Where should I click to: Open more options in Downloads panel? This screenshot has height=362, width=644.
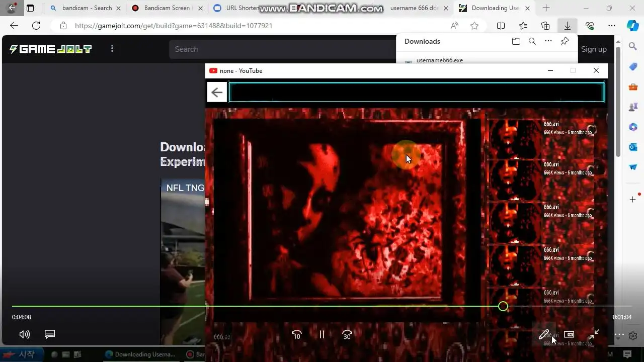(548, 41)
